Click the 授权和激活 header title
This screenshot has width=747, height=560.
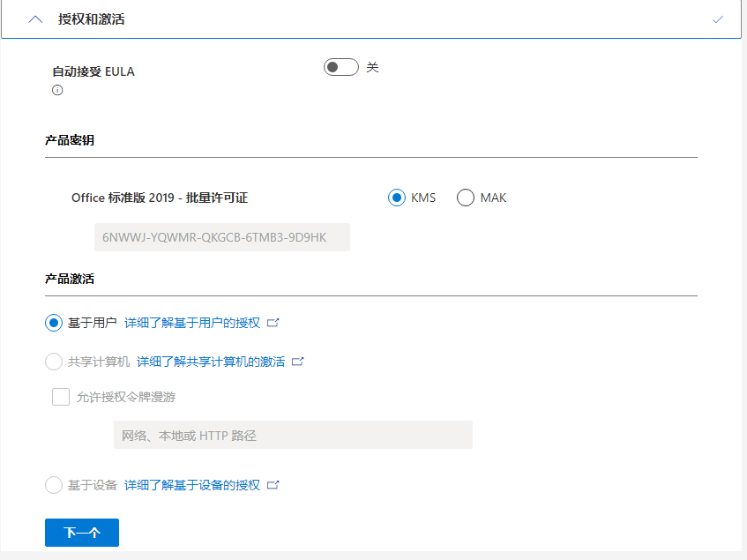92,19
